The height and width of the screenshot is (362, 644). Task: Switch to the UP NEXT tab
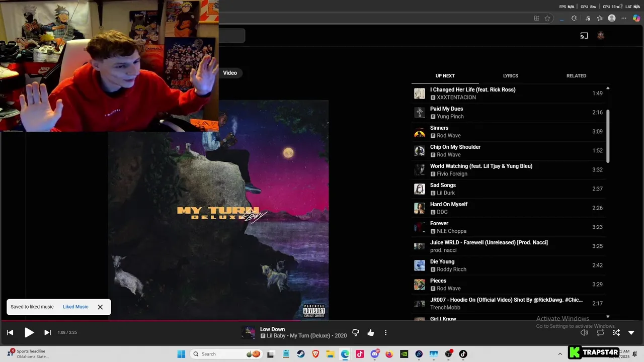(445, 76)
